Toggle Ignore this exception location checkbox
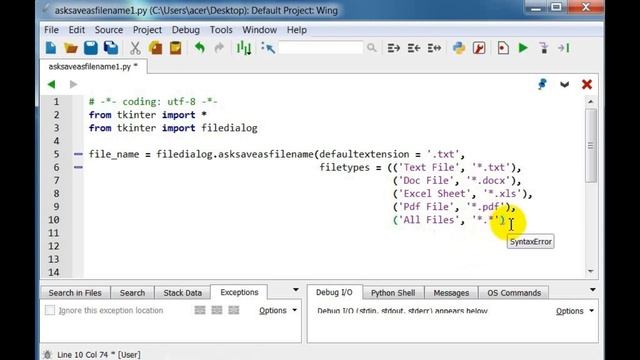Viewport: 640px width, 360px height. tap(50, 310)
